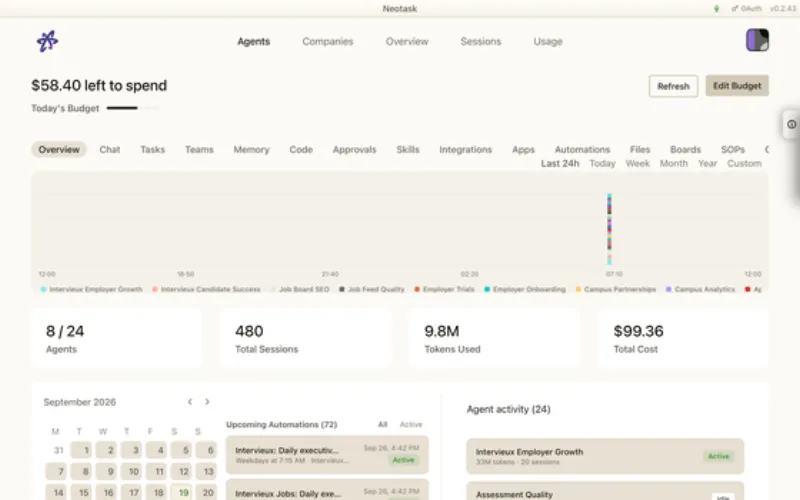Select September 10 in calendar

pyautogui.click(x=132, y=471)
